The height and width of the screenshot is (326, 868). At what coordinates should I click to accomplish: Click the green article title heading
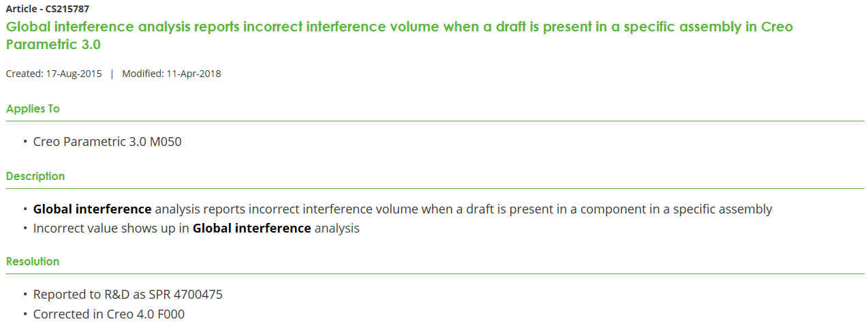pos(399,27)
